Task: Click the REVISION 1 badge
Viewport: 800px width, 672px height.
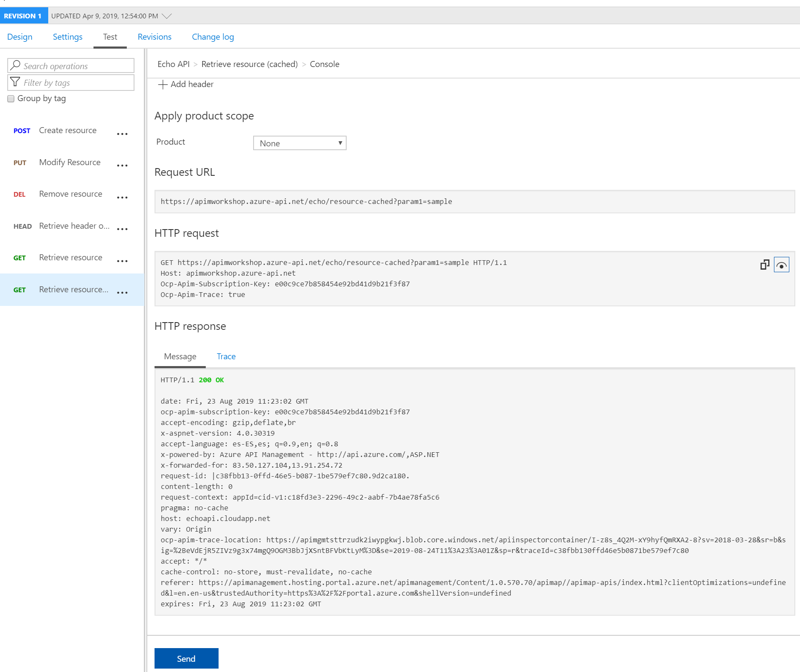Action: (23, 16)
